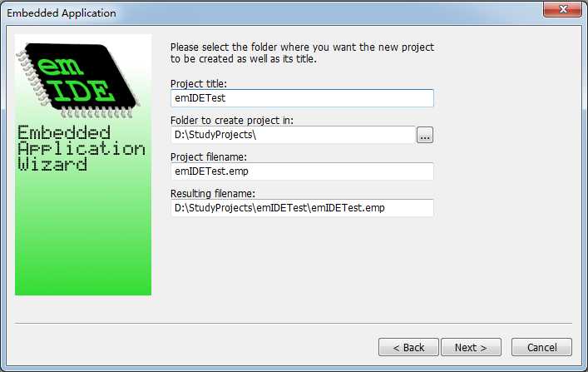
Task: Click the Embedded Application title bar text
Action: pos(61,13)
